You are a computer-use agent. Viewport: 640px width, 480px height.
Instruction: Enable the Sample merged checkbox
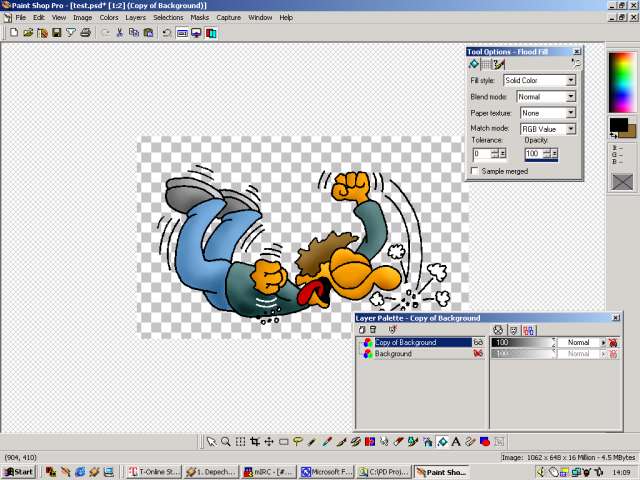pyautogui.click(x=475, y=171)
